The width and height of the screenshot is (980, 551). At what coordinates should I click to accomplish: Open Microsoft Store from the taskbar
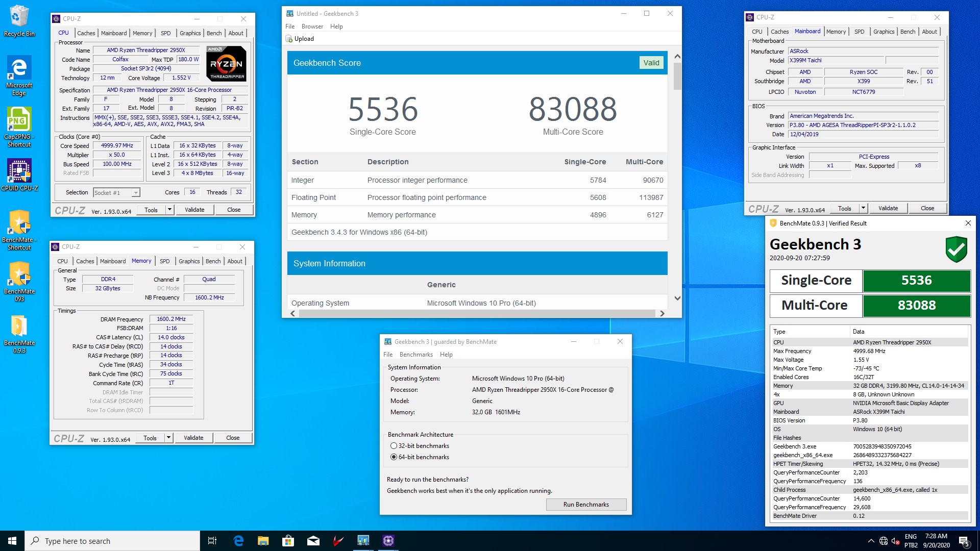point(288,541)
